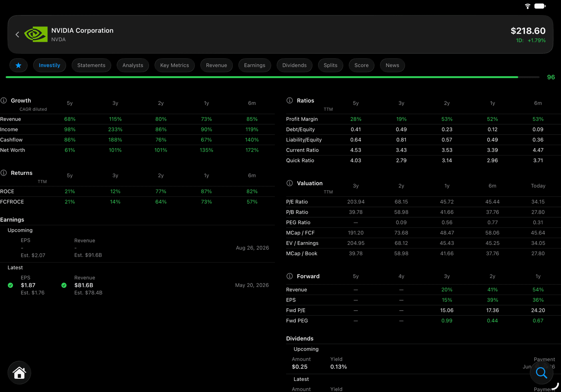Click the NVDA ticker symbol

click(59, 39)
